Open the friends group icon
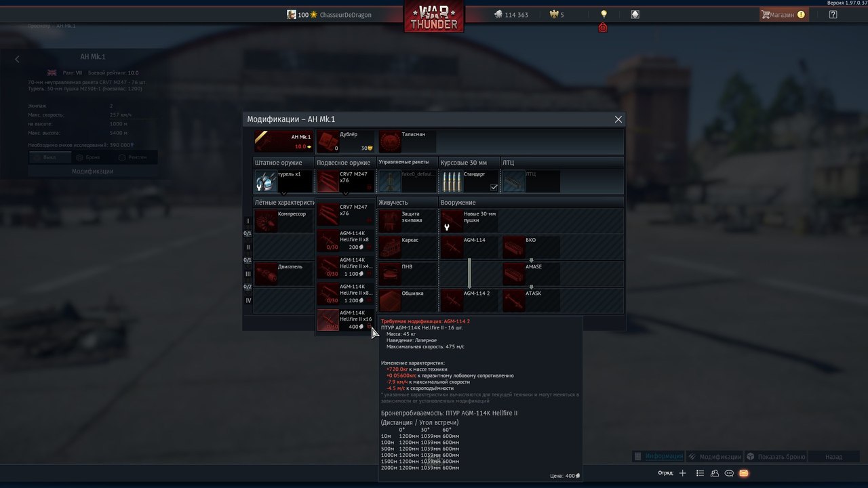 tap(715, 473)
